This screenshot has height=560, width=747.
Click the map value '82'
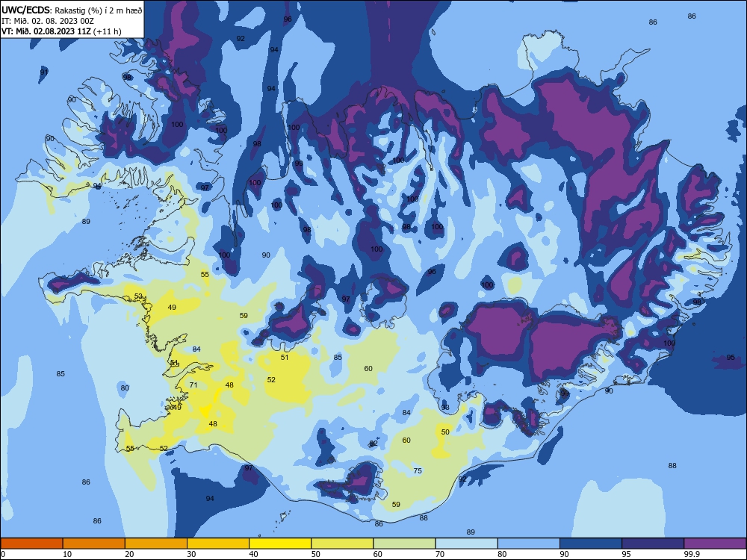tap(373, 443)
